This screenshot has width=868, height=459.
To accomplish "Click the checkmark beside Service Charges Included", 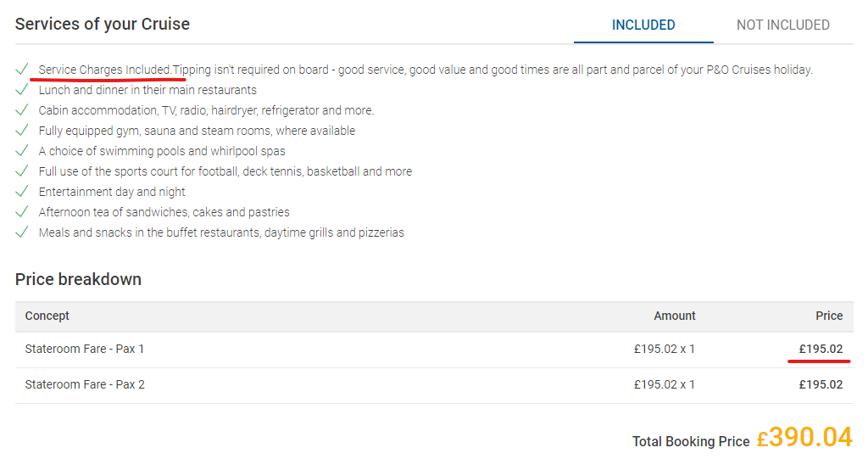I will pyautogui.click(x=22, y=70).
